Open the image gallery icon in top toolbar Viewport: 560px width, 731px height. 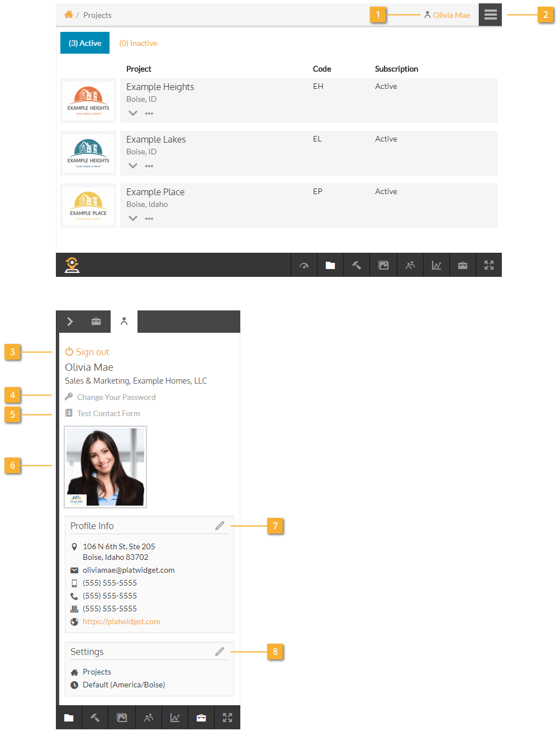tap(383, 266)
